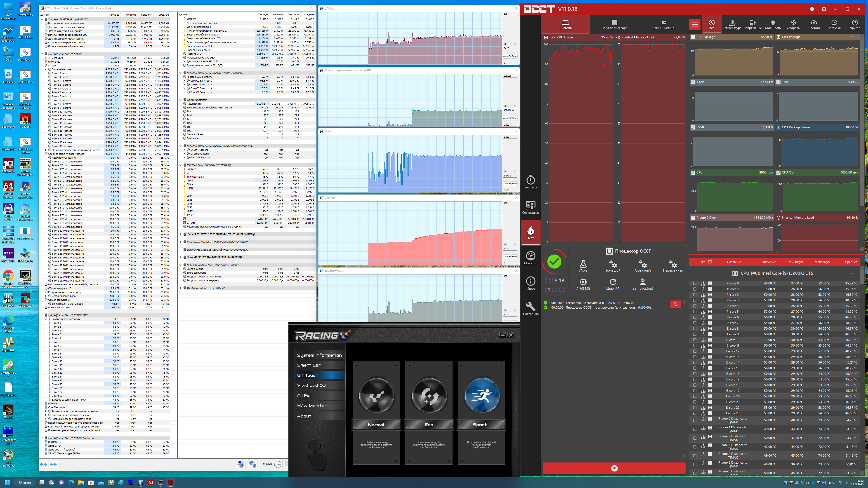The width and height of the screenshot is (868, 488).
Task: Show fan speed sensors (Обороты)
Action: (793, 24)
